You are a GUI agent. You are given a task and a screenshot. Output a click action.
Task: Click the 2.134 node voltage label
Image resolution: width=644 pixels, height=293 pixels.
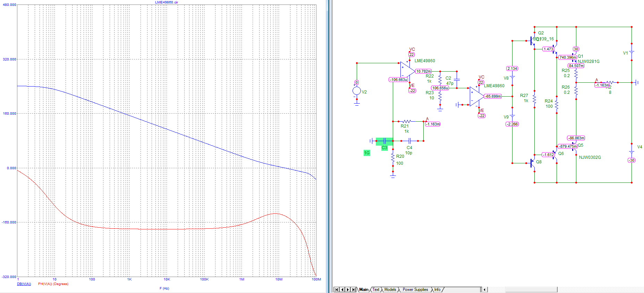pyautogui.click(x=512, y=68)
